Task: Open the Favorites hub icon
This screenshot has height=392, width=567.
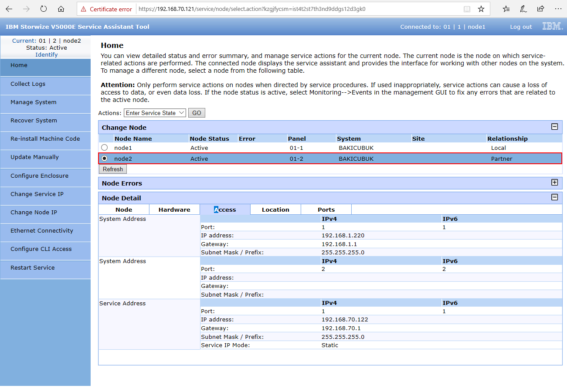Action: tap(506, 9)
